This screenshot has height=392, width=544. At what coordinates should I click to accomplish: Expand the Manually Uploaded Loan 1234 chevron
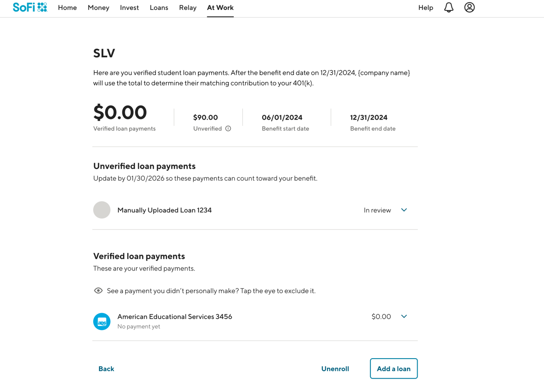tap(404, 210)
